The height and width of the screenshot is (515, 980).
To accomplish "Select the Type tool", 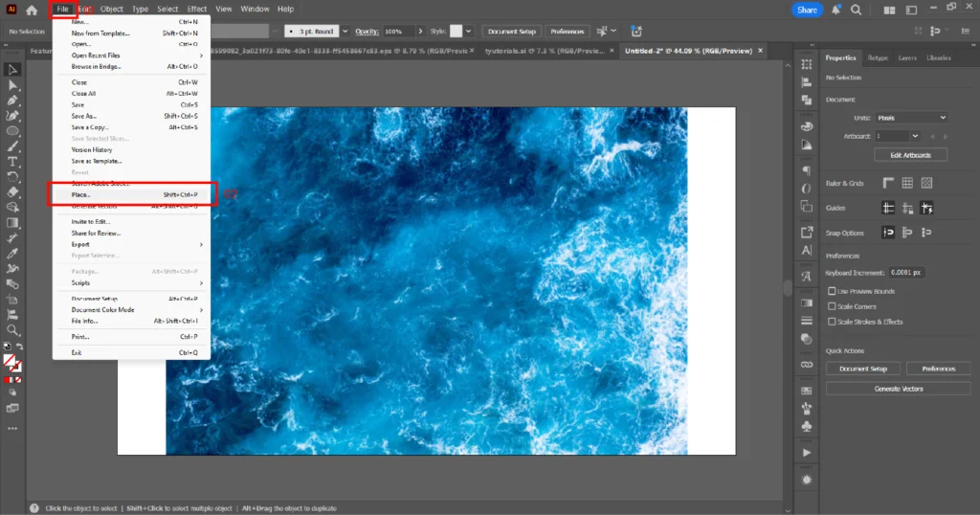I will tap(11, 162).
